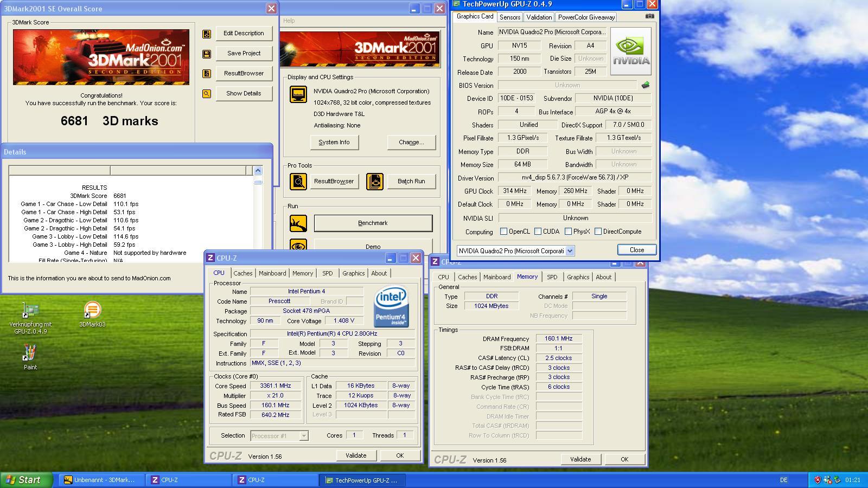The image size is (868, 488).
Task: Click the NVIDIA logo in GPU-Z
Action: click(x=630, y=52)
